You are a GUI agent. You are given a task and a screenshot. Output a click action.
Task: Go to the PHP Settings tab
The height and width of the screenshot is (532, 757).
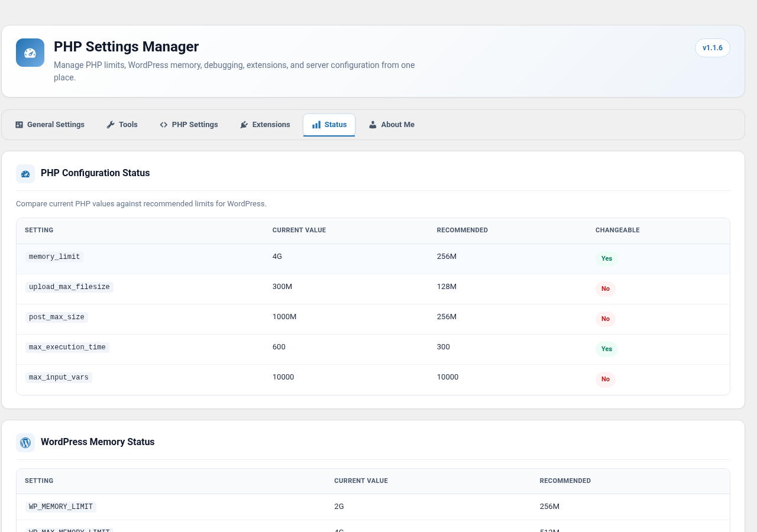(189, 125)
